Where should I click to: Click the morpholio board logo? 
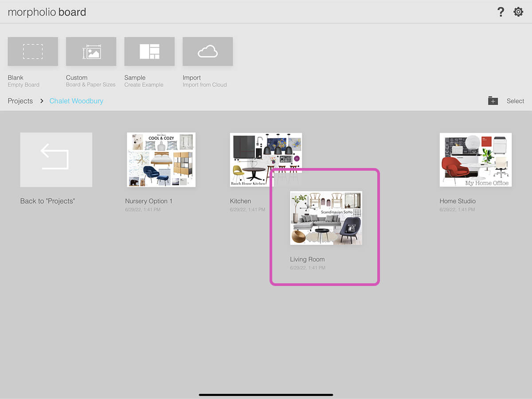(47, 12)
